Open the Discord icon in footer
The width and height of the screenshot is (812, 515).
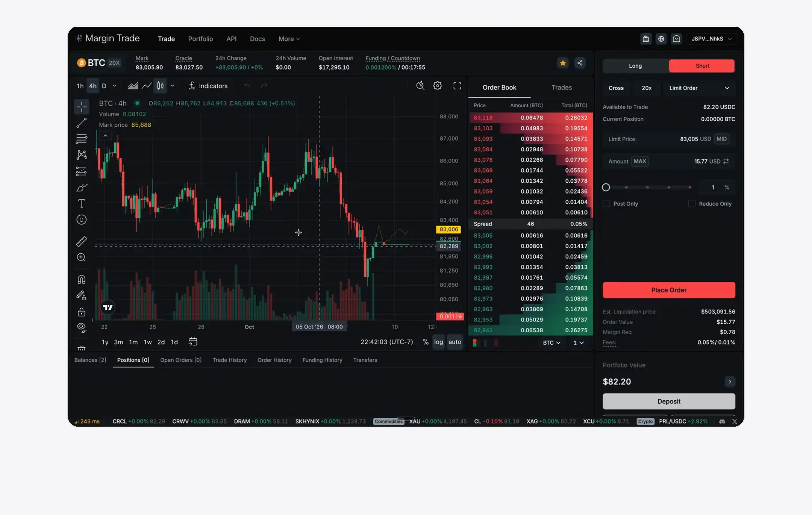tap(722, 421)
